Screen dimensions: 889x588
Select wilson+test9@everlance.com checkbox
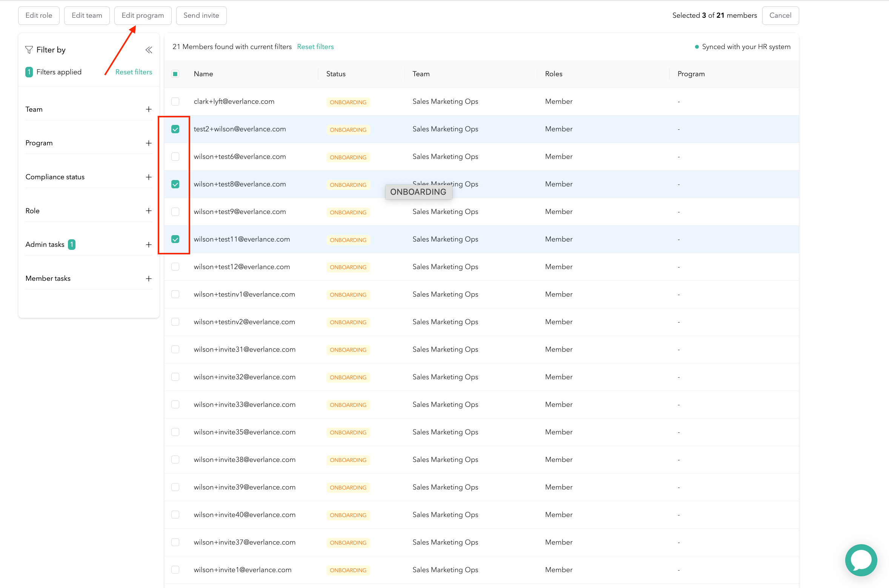175,212
